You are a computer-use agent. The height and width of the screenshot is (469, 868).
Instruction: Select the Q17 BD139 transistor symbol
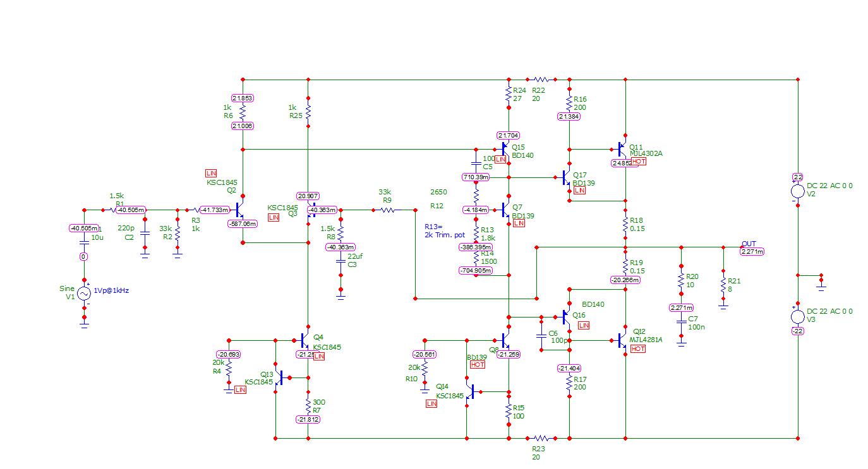tap(567, 178)
